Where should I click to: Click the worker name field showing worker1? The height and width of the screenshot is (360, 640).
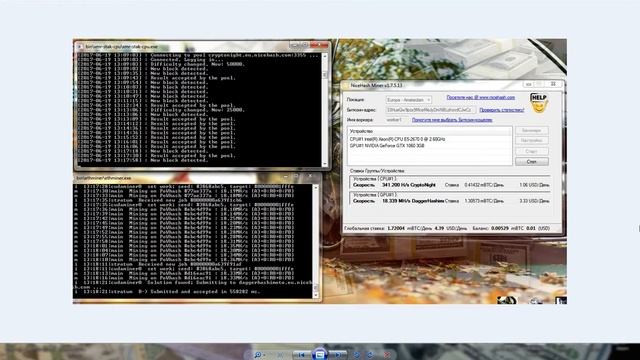click(x=396, y=120)
